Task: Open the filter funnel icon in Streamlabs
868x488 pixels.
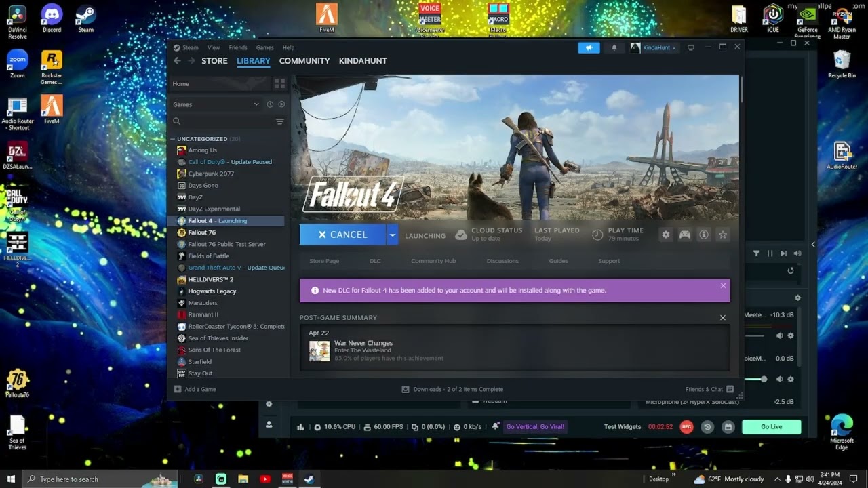Action: [x=756, y=253]
